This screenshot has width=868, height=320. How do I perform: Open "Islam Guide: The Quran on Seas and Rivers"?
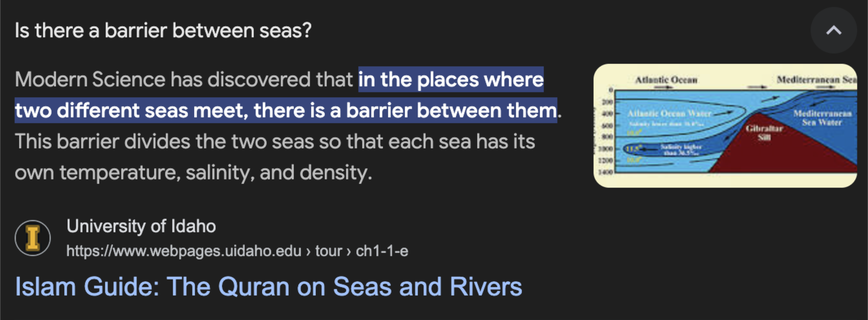268,287
